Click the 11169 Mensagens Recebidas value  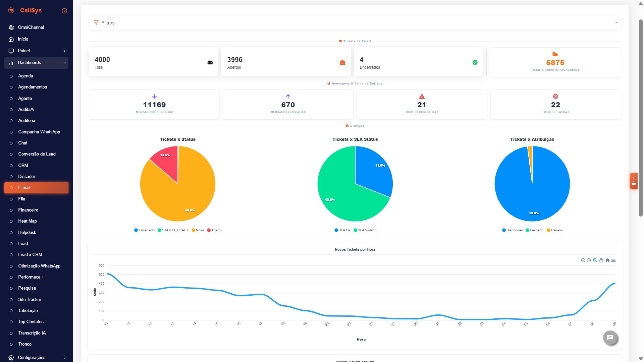click(x=154, y=105)
